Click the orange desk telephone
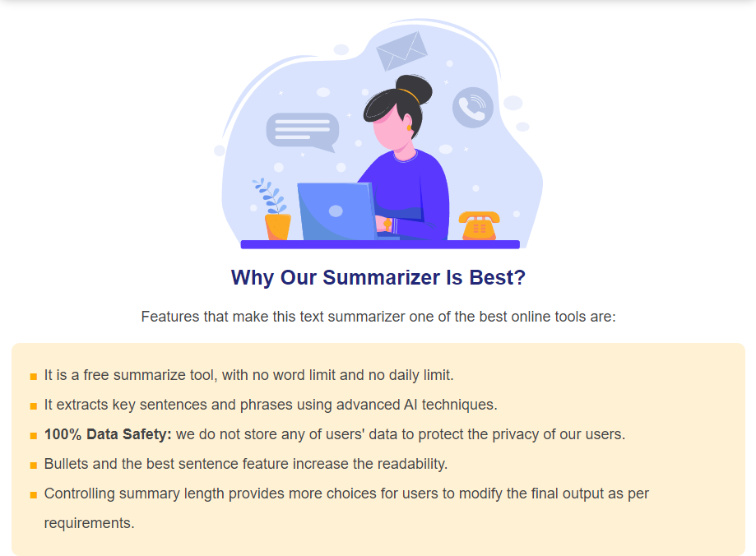Image resolution: width=756 pixels, height=556 pixels. coord(480,225)
